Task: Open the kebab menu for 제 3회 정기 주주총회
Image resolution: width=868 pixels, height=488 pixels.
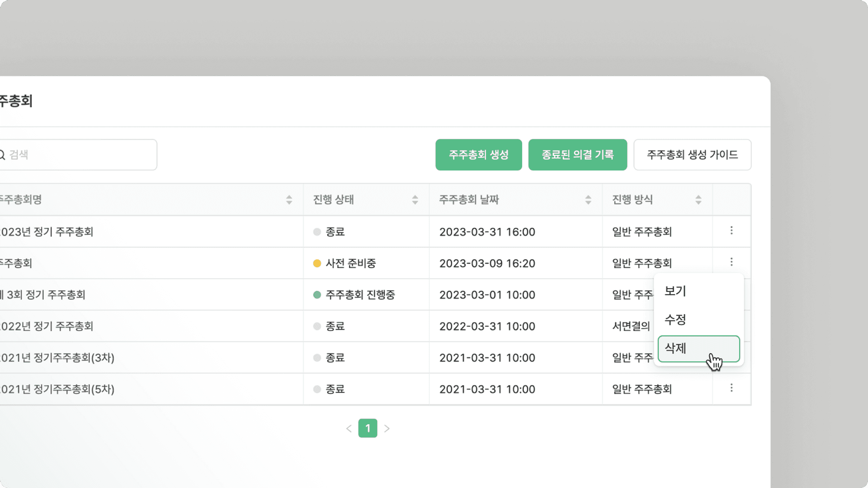Action: coord(731,295)
